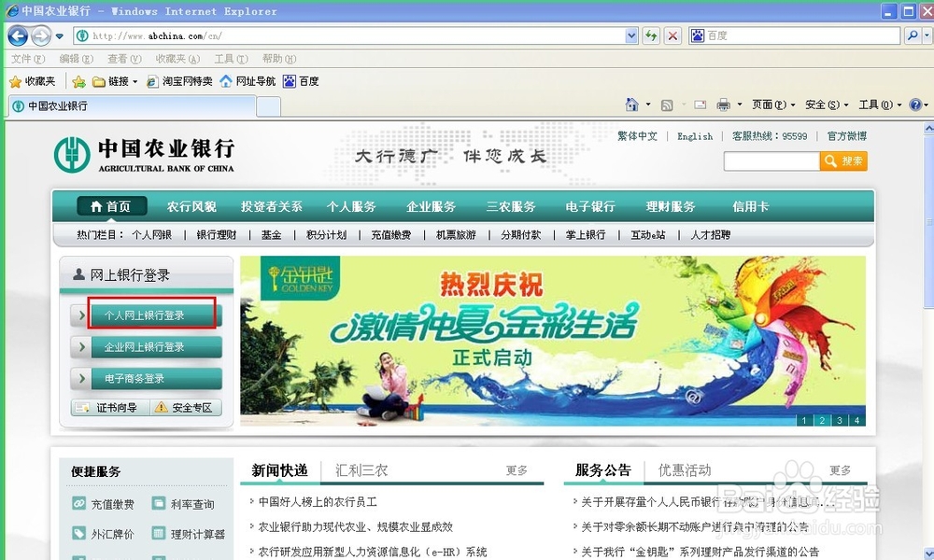Click the Read Mail icon
Viewport: 934px width, 560px height.
click(x=700, y=105)
